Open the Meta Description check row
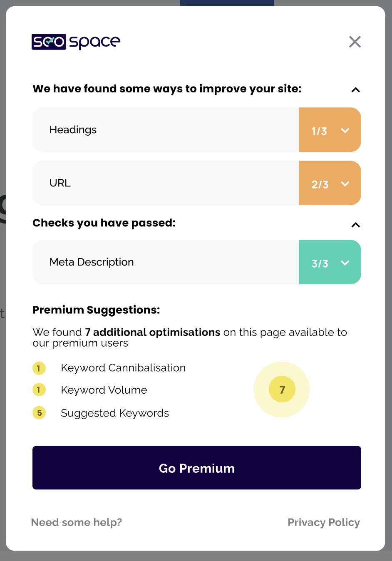Image resolution: width=392 pixels, height=561 pixels. tap(197, 262)
